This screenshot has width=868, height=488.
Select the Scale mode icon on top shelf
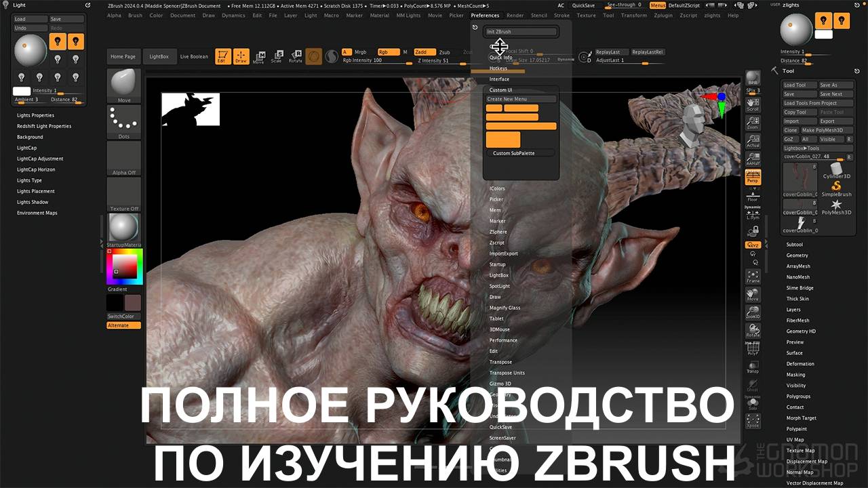click(x=278, y=56)
